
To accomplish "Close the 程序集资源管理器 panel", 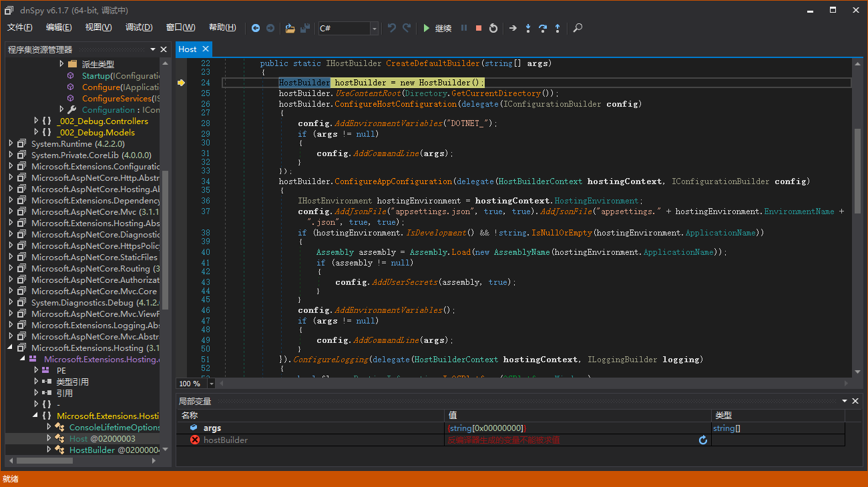I will (164, 49).
